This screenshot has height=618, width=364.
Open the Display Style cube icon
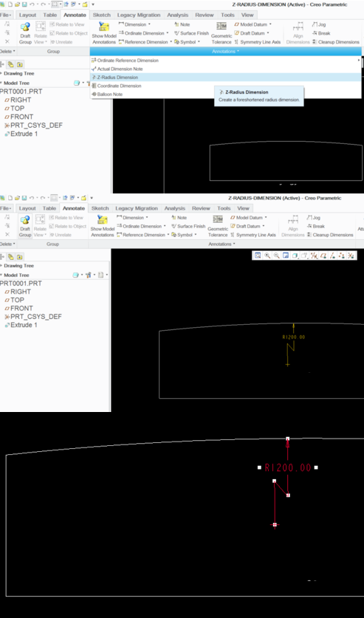(295, 255)
